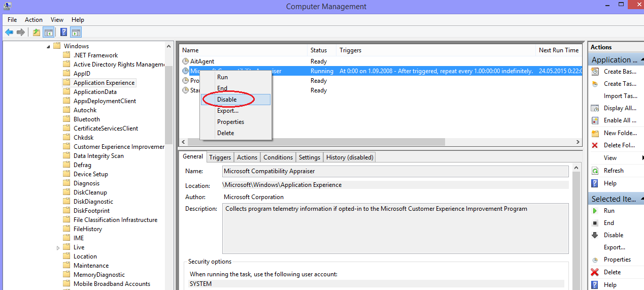644x290 pixels.
Task: Collapse the Selected Item actions section
Action: [x=641, y=199]
